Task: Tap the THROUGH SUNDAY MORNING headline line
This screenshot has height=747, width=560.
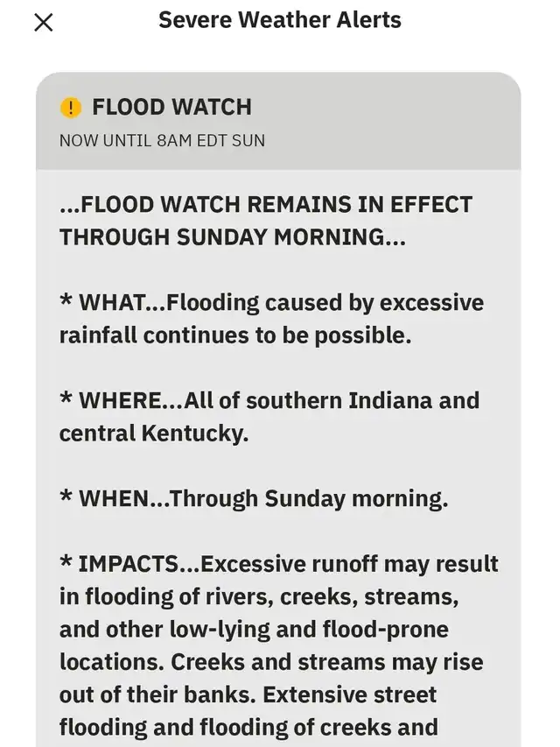Action: (x=232, y=237)
